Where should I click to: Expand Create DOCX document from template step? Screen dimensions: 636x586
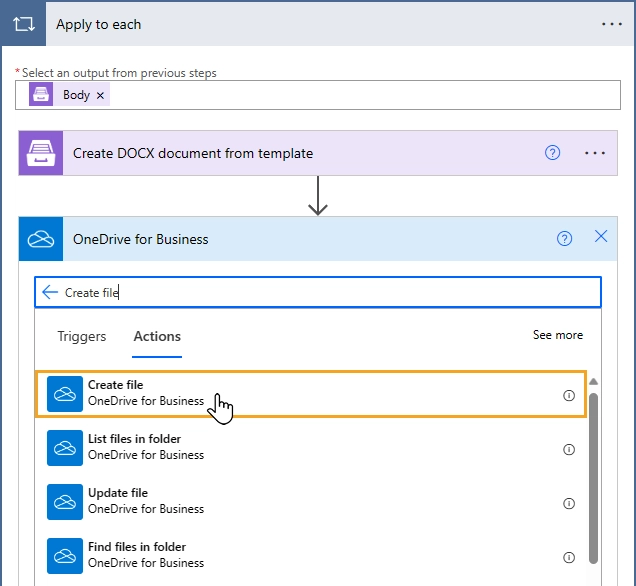tap(318, 153)
